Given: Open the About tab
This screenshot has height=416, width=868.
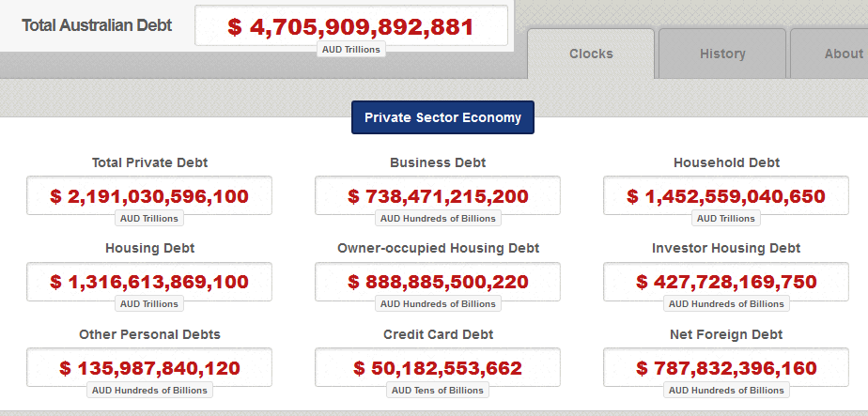Looking at the screenshot, I should (843, 54).
